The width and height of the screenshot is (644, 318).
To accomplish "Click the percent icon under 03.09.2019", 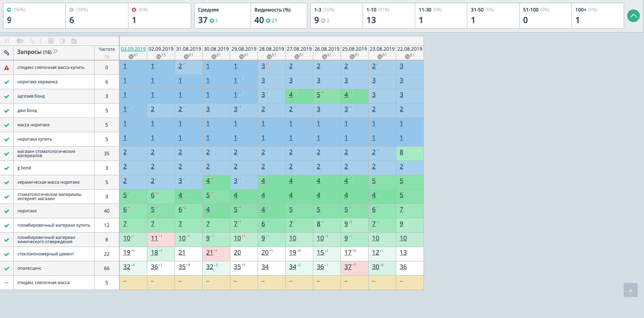I will 131,57.
